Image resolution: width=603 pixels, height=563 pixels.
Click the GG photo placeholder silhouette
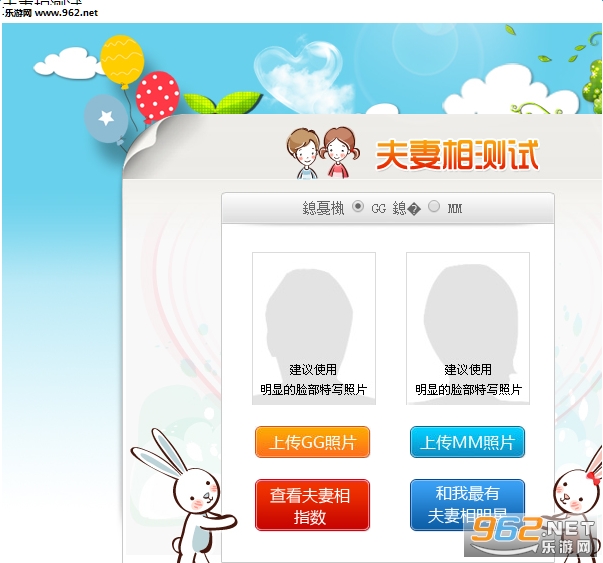coord(314,328)
